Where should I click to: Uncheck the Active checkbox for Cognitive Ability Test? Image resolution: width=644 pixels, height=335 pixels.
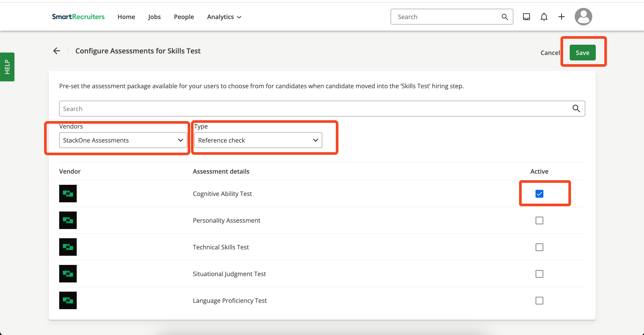click(x=539, y=194)
